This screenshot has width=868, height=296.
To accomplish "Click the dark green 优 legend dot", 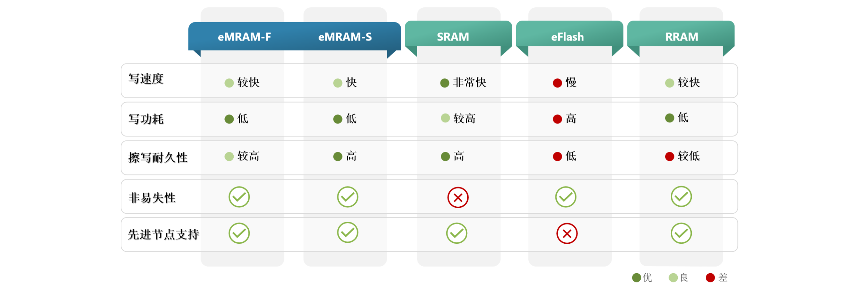I will coord(637,278).
